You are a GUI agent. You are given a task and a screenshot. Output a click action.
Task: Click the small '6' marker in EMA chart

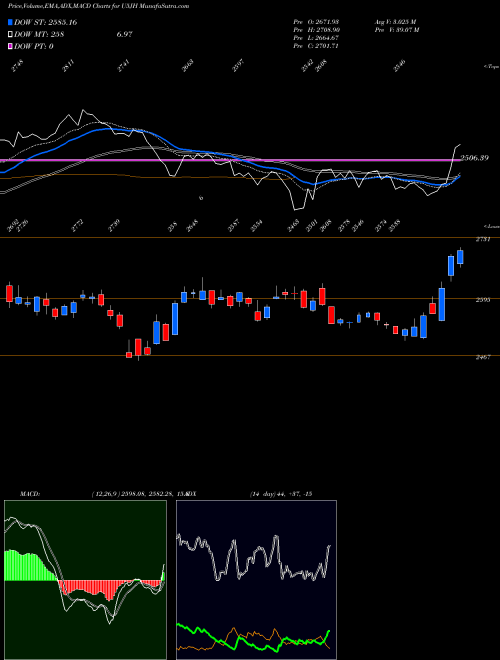pos(201,197)
